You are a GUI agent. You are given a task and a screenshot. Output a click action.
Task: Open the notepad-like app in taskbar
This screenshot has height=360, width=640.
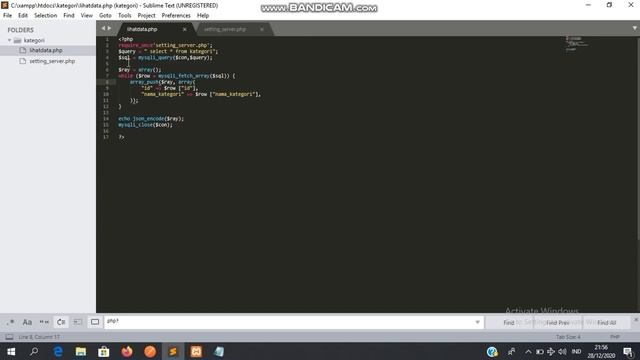[219, 351]
